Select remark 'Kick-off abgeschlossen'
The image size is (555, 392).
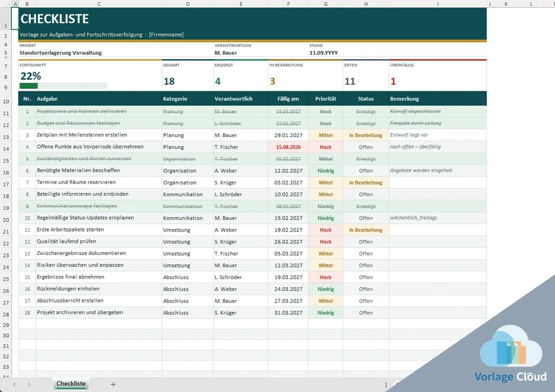[415, 111]
